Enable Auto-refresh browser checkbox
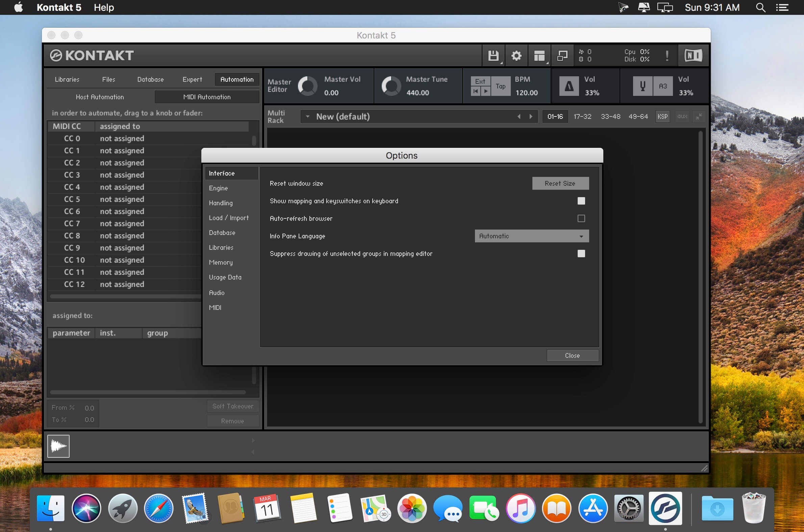Screen dimensions: 804x532 click(x=581, y=218)
